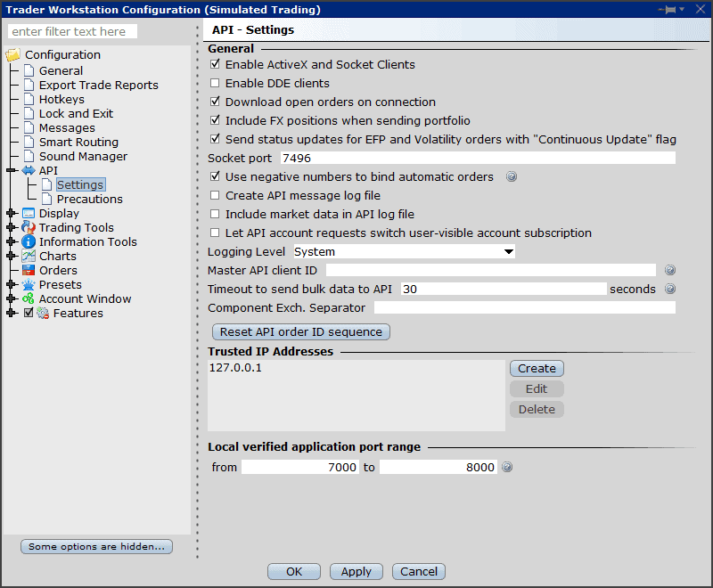The height and width of the screenshot is (588, 713).
Task: Open Trading Tools via its sidebar icon
Action: click(x=28, y=227)
